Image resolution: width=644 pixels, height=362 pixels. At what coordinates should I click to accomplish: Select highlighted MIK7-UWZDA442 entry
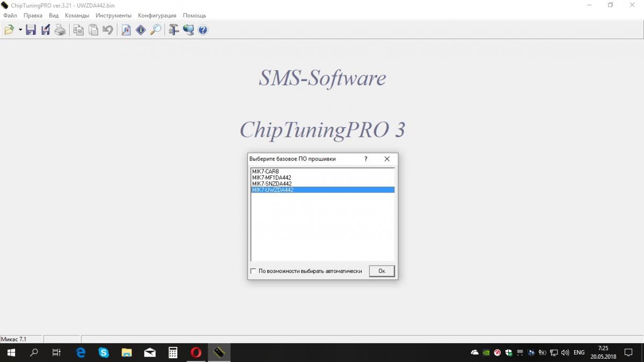[x=323, y=190]
